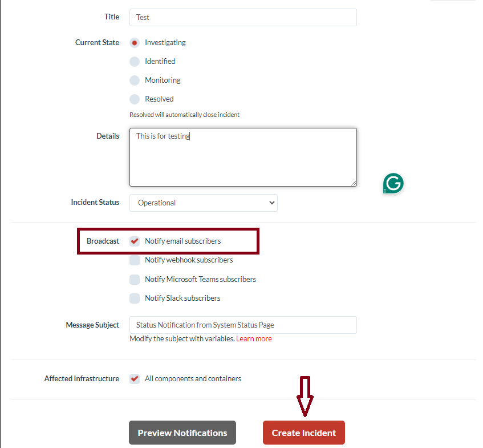
Task: Select the Resolved state
Action: (x=134, y=99)
